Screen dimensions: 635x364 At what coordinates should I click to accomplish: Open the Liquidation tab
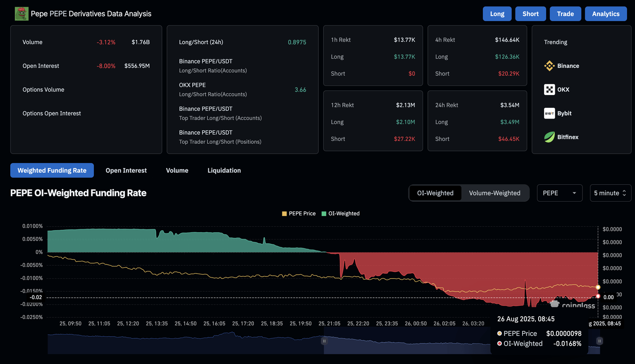pos(224,171)
